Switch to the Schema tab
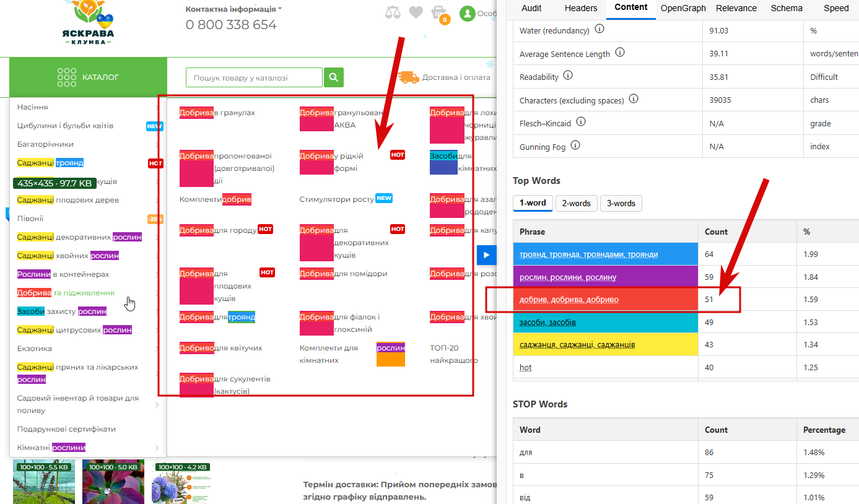 (787, 8)
